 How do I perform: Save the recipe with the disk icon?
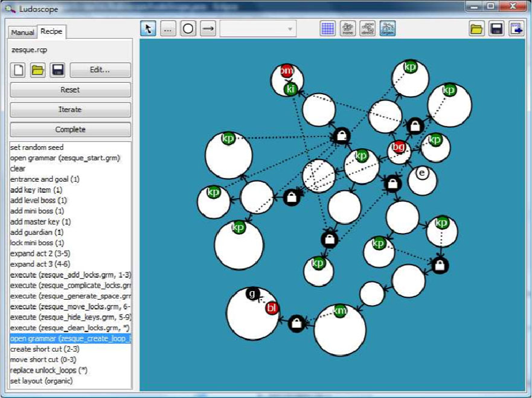point(57,70)
